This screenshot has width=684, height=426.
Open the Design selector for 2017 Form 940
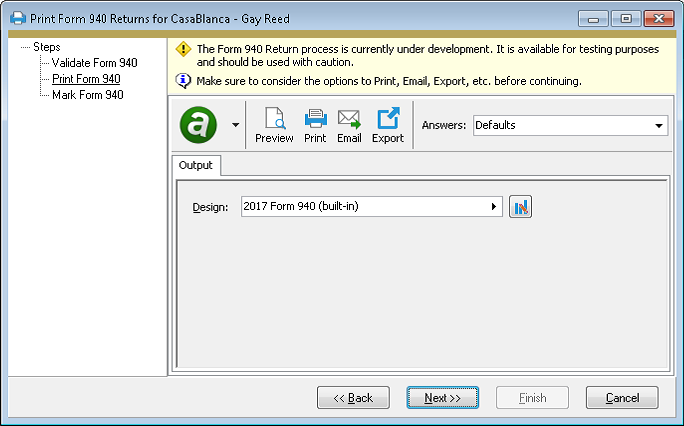pos(372,206)
